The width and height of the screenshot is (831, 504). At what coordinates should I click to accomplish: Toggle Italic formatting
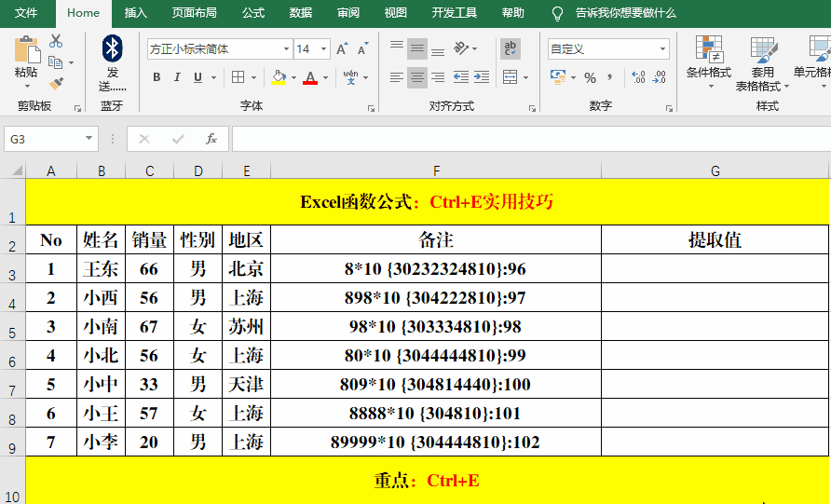coord(177,77)
